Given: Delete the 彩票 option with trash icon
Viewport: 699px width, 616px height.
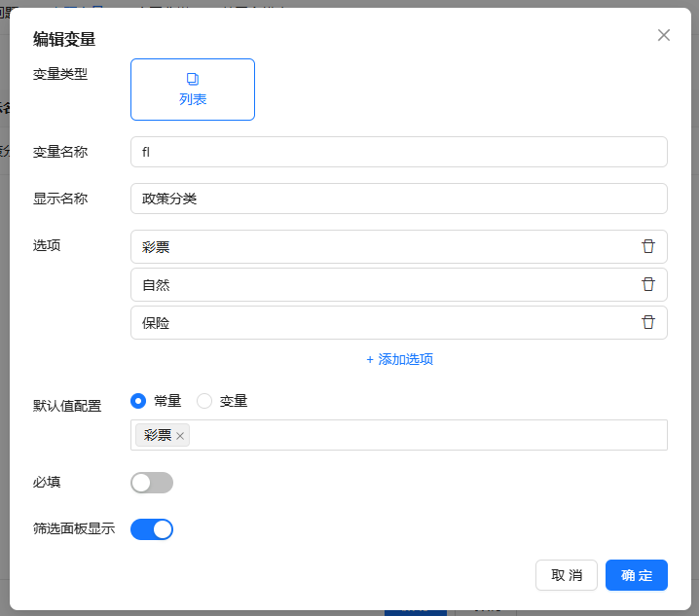Looking at the screenshot, I should pyautogui.click(x=648, y=246).
